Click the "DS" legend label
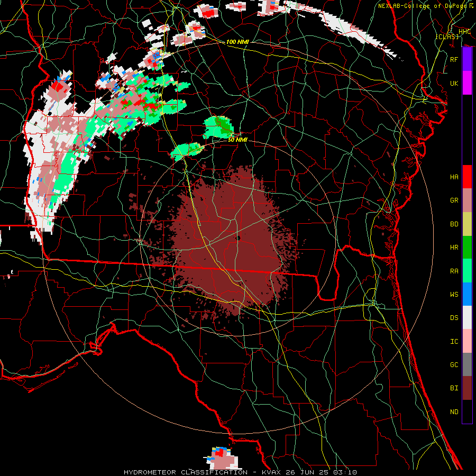 (454, 317)
